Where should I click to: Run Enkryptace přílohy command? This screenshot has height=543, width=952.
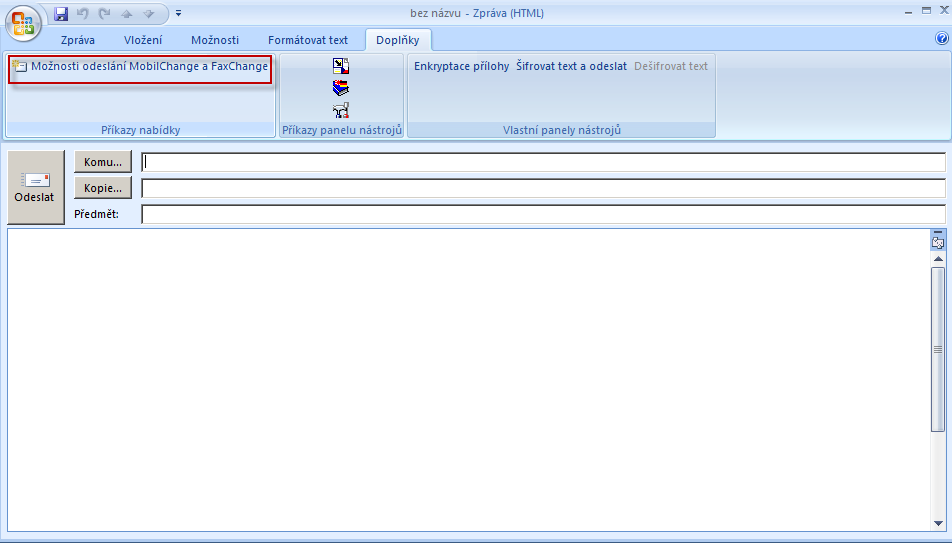tap(461, 66)
